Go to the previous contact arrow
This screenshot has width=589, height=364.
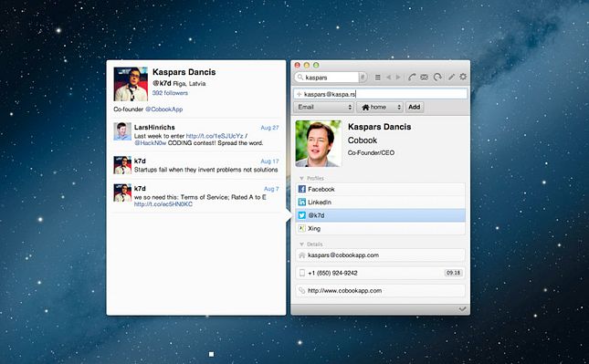[388, 77]
